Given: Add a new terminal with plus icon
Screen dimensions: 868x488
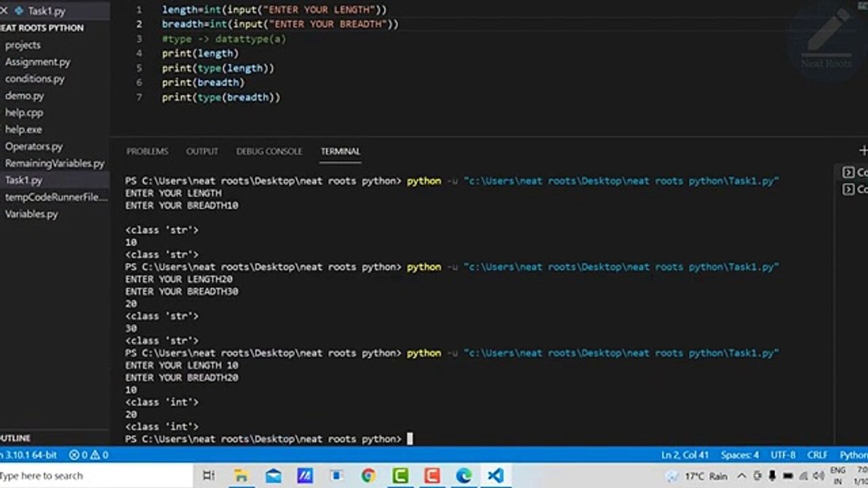Looking at the screenshot, I should (x=863, y=150).
